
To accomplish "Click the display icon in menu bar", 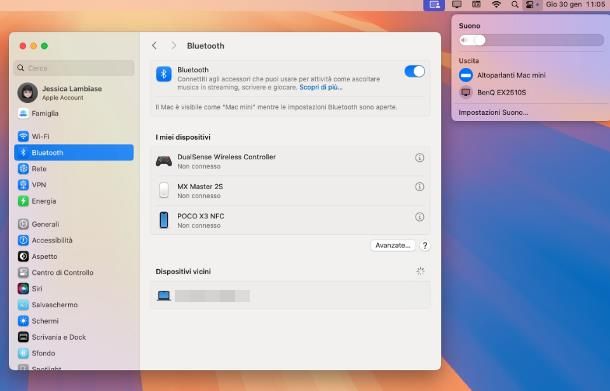I will pos(457,5).
